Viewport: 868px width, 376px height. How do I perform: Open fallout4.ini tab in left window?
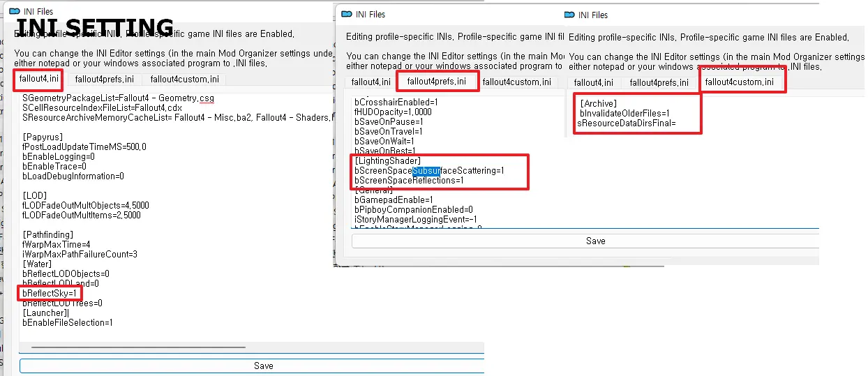[38, 79]
